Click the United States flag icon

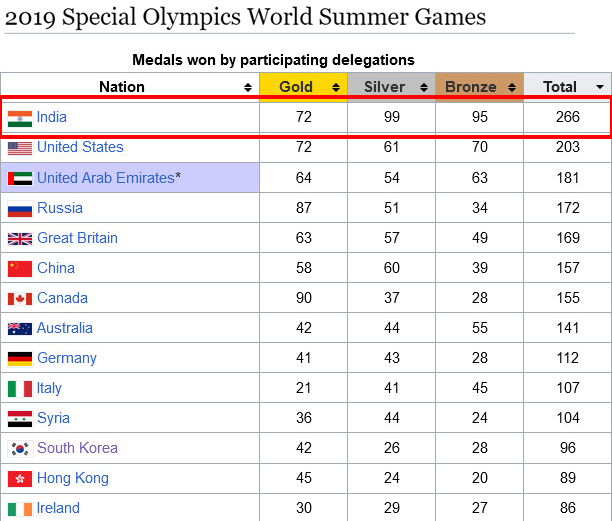20,149
